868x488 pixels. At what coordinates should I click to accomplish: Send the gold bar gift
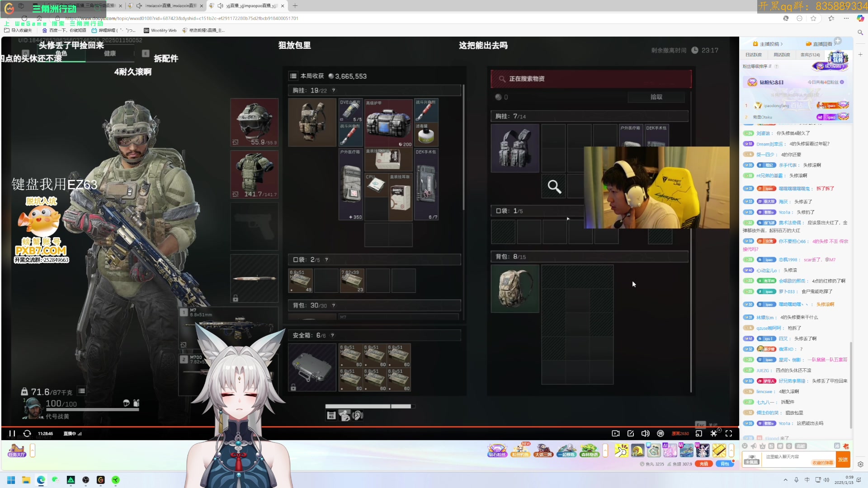coord(719,450)
